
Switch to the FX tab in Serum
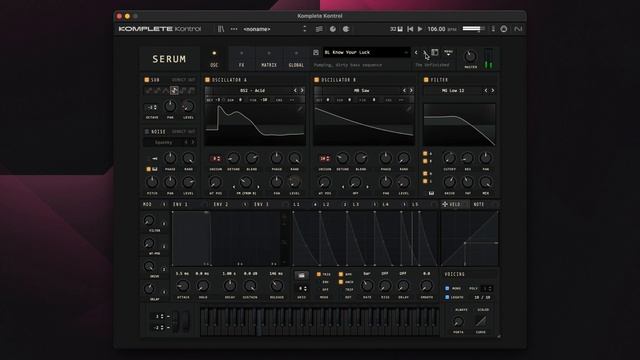[x=242, y=59]
